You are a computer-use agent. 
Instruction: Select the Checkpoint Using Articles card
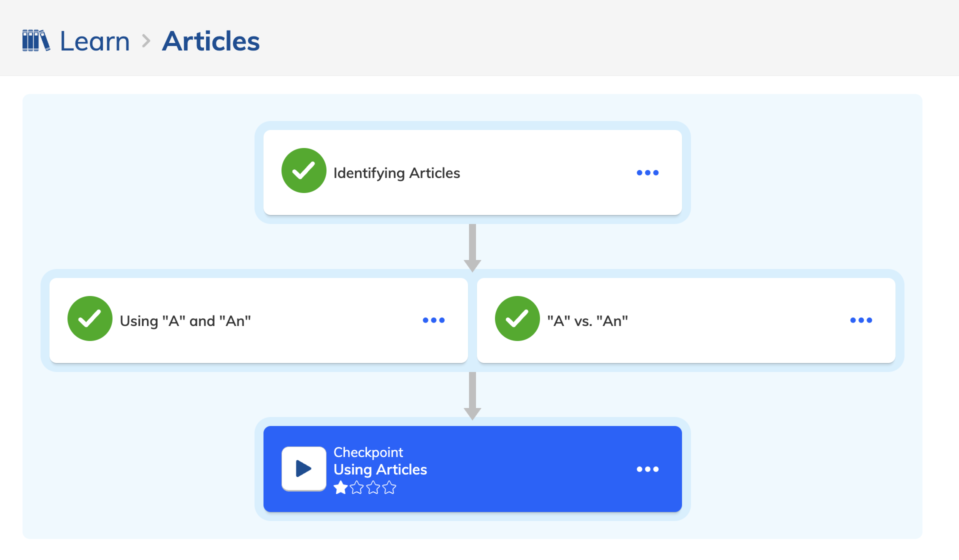(472, 469)
